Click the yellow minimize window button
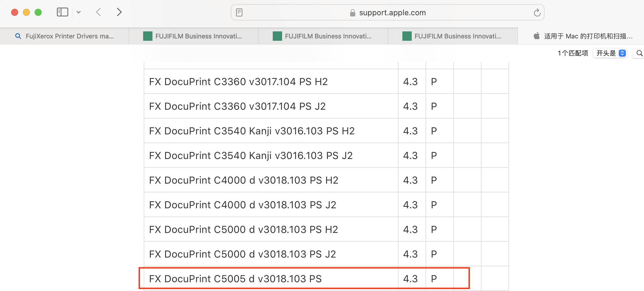This screenshot has width=644, height=291. point(26,12)
